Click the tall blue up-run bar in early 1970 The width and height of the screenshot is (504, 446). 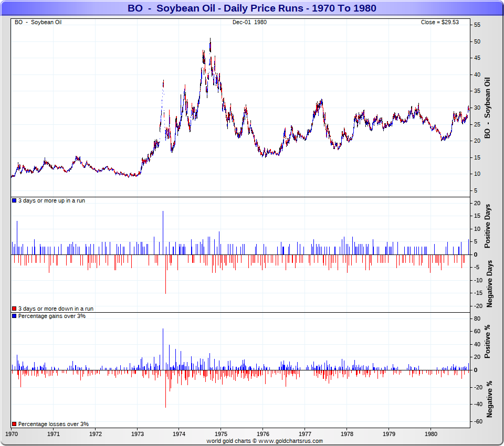(x=17, y=238)
